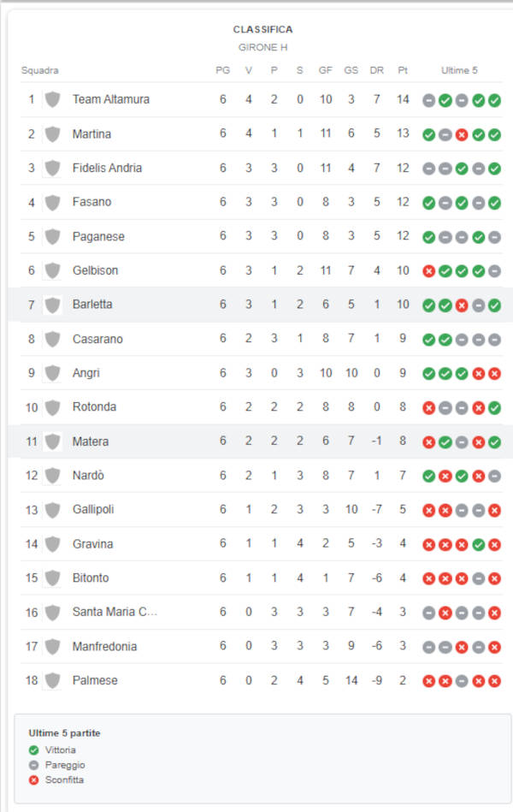Click Gelbison's red loss result icon

(428, 271)
